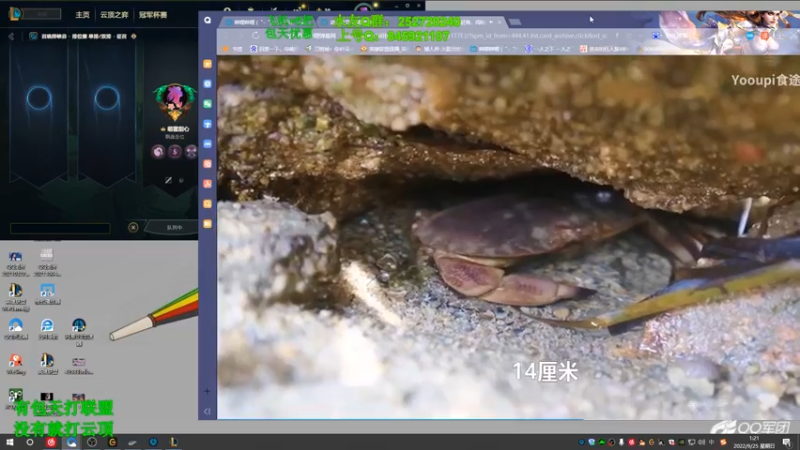Open the red PDF-like sidebar icon

pos(207,184)
